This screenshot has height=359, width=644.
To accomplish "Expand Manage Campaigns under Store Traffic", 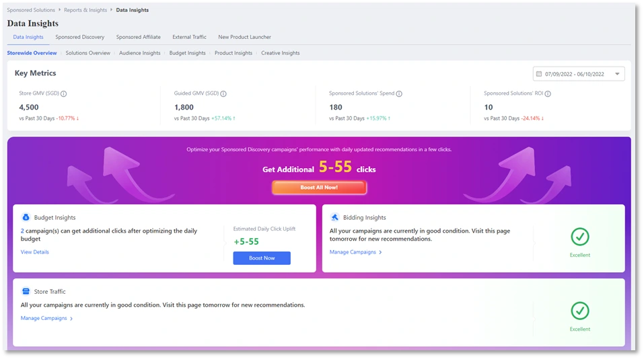I will click(46, 318).
